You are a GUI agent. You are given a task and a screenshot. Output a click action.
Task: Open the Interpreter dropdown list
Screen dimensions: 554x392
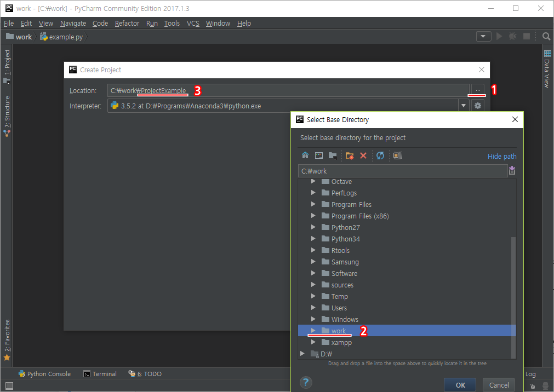coord(464,106)
